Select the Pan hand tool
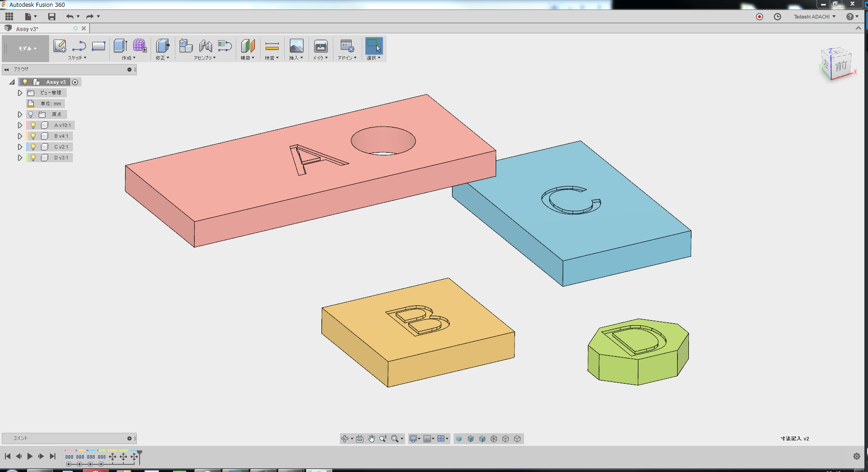 pyautogui.click(x=371, y=439)
